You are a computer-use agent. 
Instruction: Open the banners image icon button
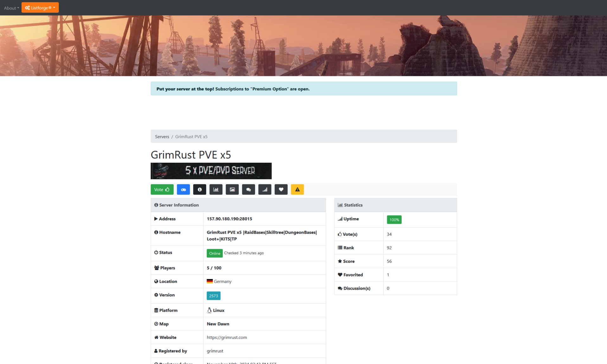(x=232, y=190)
